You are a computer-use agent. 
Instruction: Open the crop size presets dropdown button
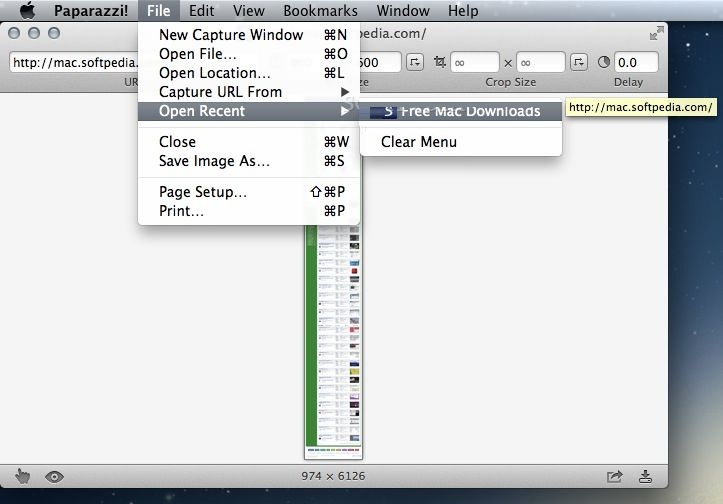click(x=578, y=62)
